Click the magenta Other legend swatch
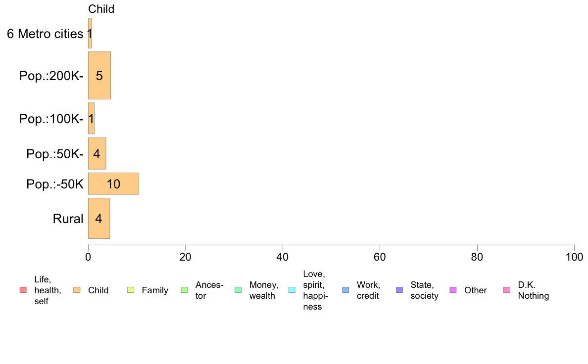The image size is (588, 364). pyautogui.click(x=453, y=290)
